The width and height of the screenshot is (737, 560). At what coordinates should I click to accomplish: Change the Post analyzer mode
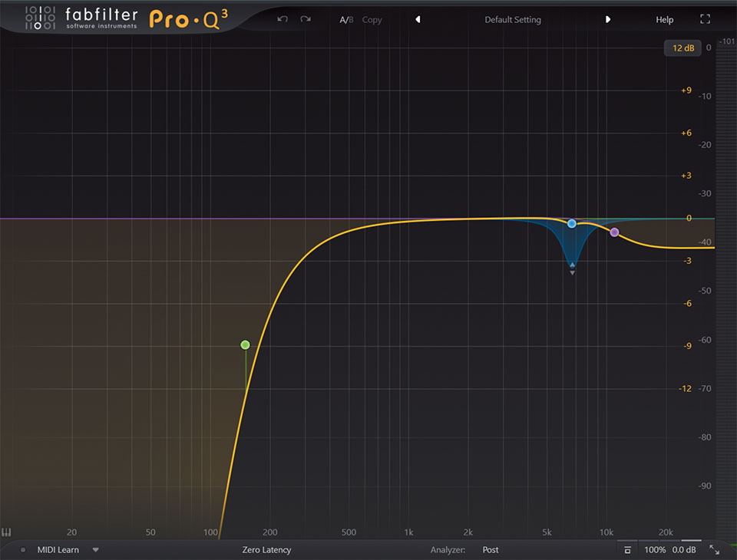click(x=491, y=550)
